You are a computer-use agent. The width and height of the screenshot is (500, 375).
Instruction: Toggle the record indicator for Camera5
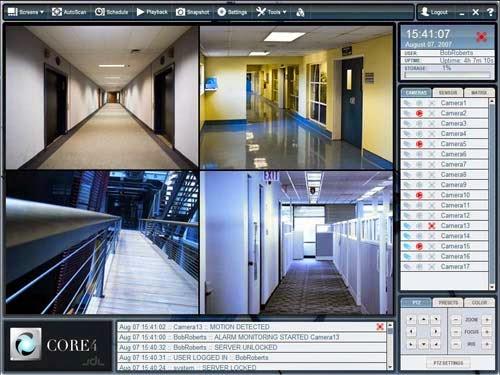point(419,144)
